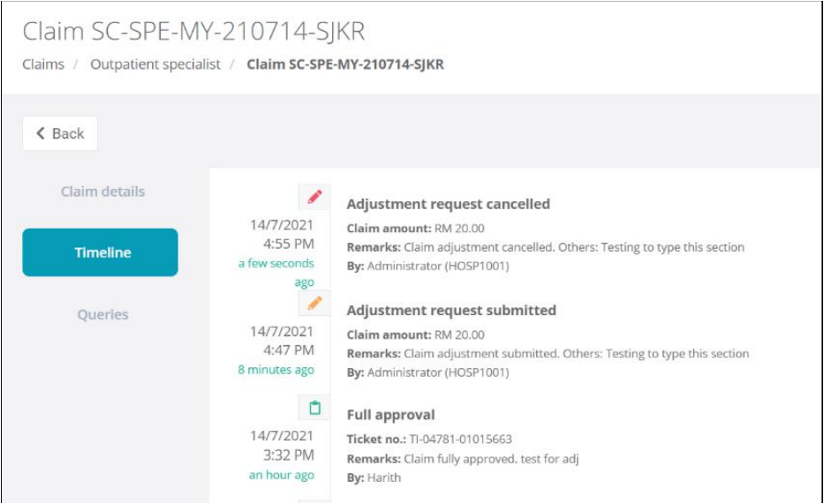Navigate to Claims breadcrumb link
The height and width of the screenshot is (504, 824).
click(x=43, y=64)
